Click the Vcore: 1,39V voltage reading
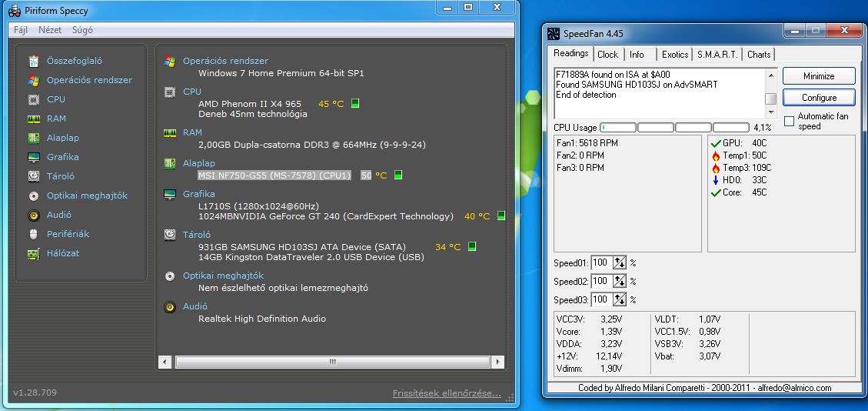 (589, 331)
